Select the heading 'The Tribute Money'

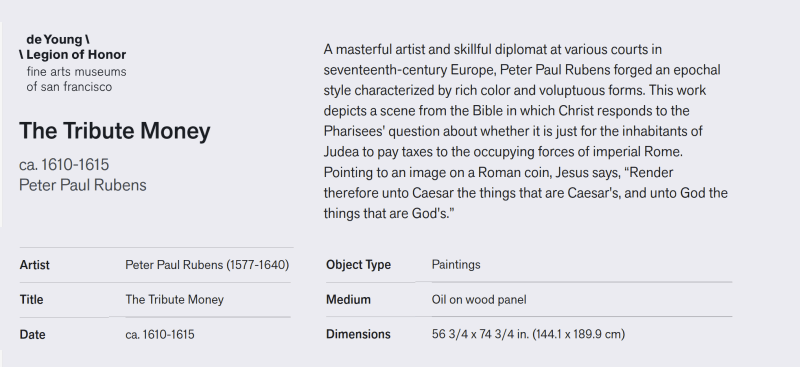[115, 131]
